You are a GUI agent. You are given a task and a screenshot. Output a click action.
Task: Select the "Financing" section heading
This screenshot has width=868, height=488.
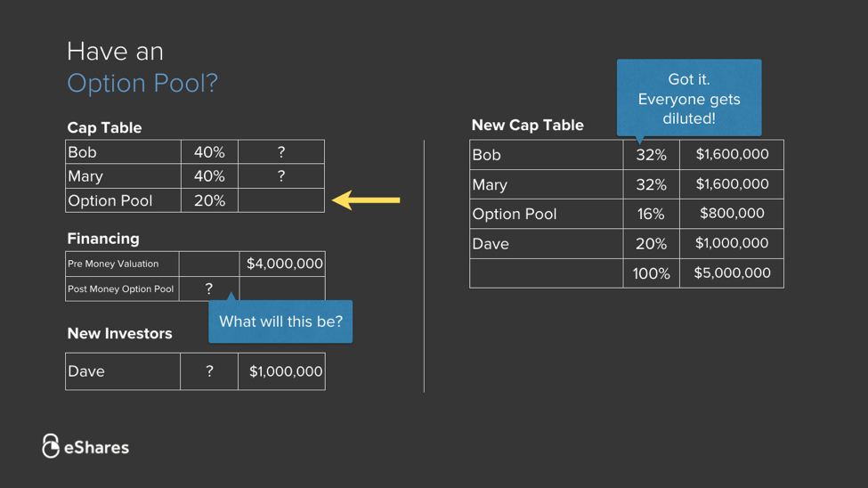click(x=103, y=239)
